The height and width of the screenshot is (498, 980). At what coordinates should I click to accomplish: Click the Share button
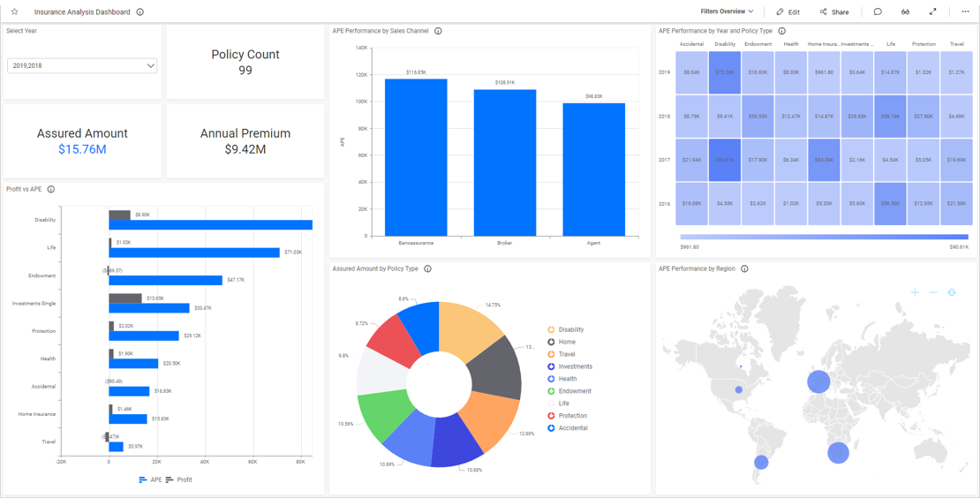tap(833, 12)
